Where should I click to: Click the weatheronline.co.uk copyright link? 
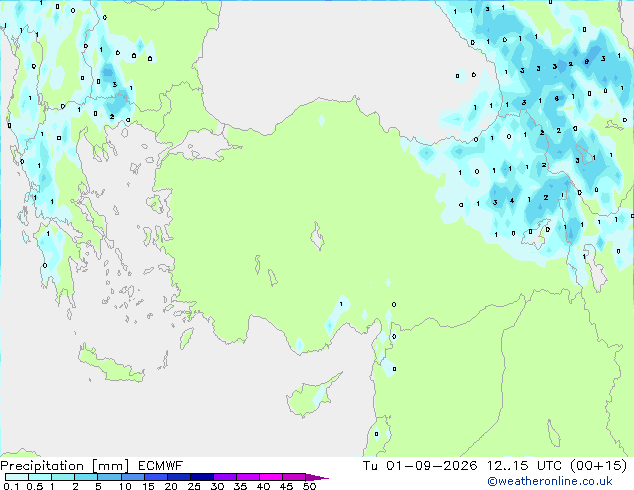tap(549, 481)
